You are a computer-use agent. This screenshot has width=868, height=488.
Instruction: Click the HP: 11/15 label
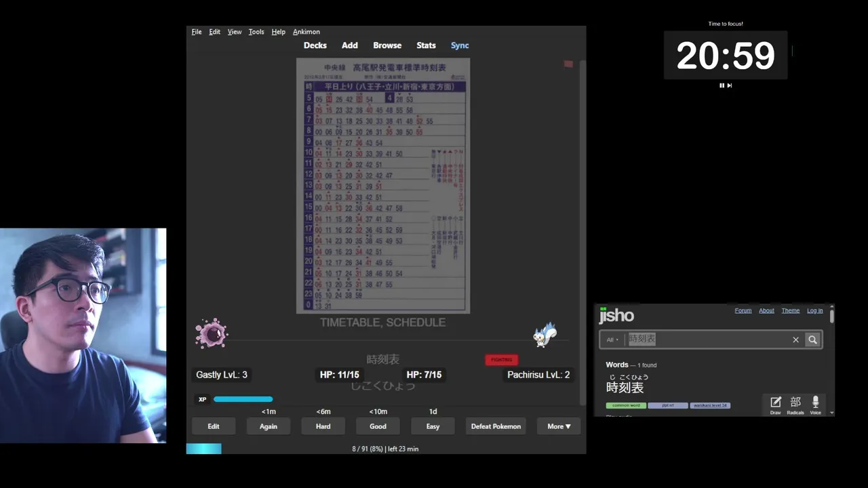tap(339, 375)
